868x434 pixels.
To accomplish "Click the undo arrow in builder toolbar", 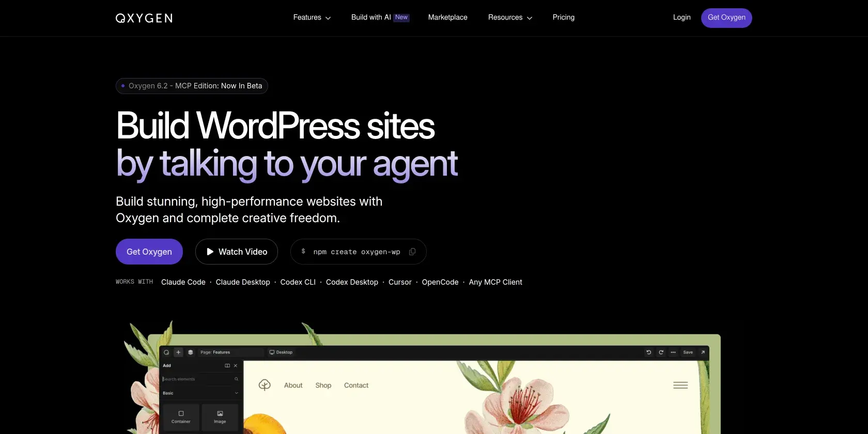I will 649,352.
